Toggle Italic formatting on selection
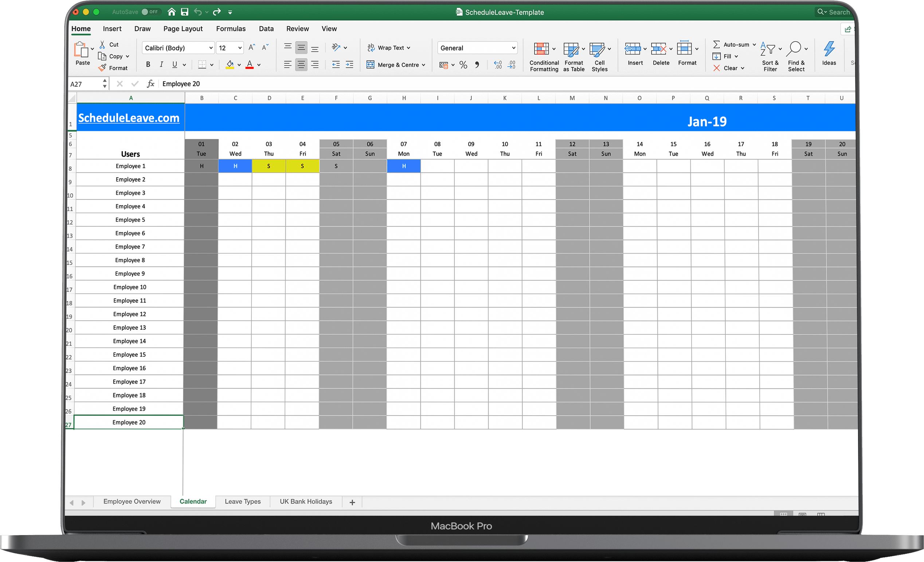Image resolution: width=924 pixels, height=562 pixels. [161, 63]
